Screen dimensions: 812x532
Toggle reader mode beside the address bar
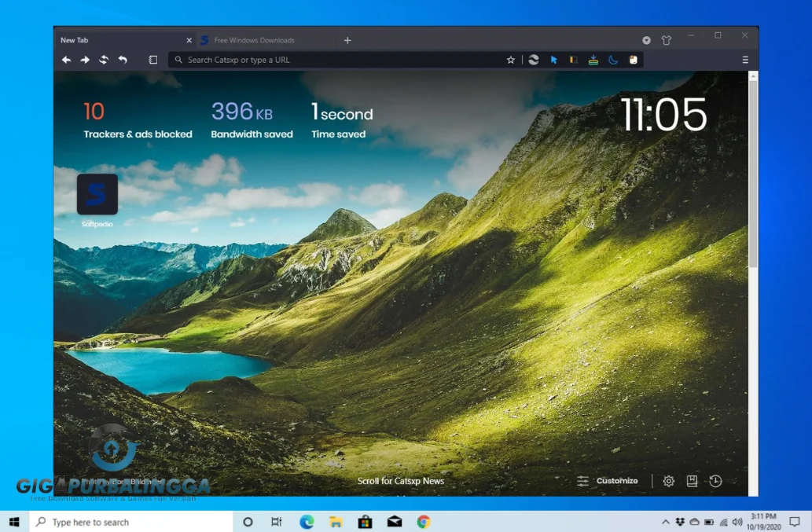pyautogui.click(x=153, y=59)
